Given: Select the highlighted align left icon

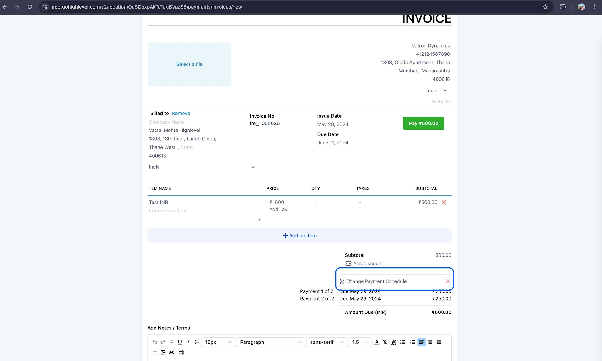Looking at the screenshot, I should (x=422, y=342).
